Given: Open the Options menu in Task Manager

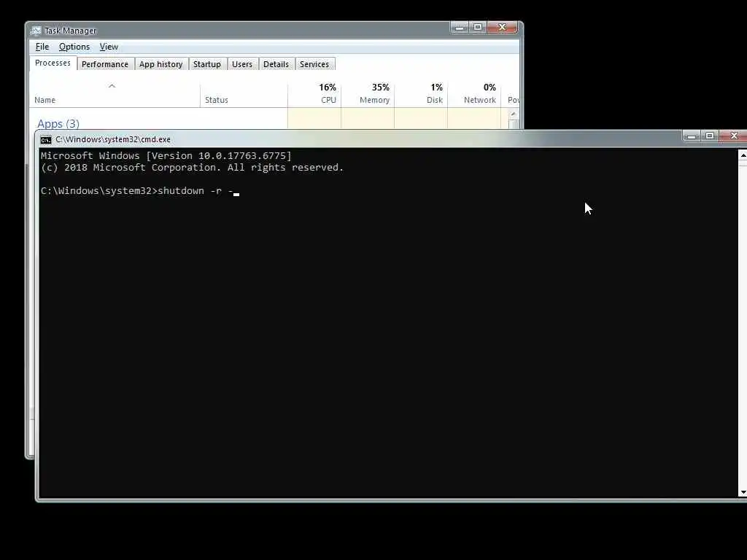Looking at the screenshot, I should [x=74, y=47].
